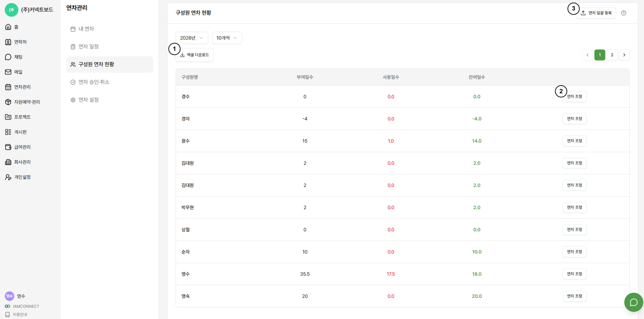
Task: Click 연차 조정 for 영숙
Action: [575, 296]
